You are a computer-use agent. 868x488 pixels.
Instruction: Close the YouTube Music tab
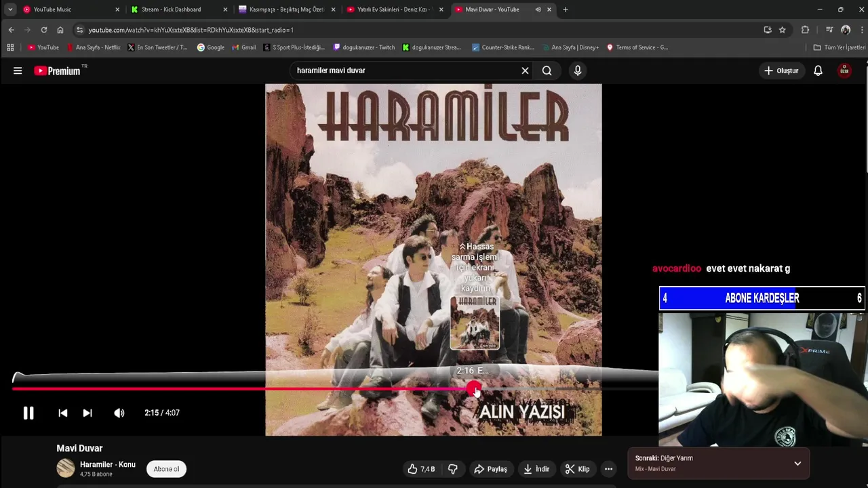tap(117, 9)
